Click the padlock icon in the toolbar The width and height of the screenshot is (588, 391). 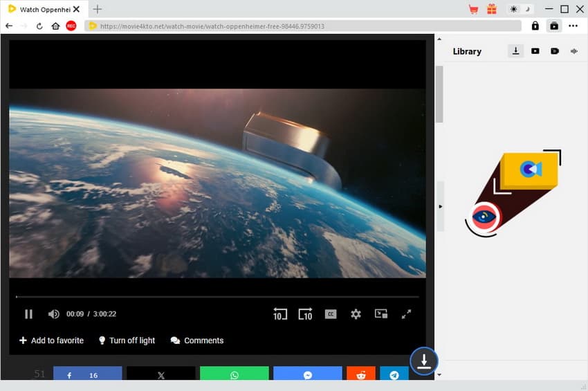click(535, 26)
